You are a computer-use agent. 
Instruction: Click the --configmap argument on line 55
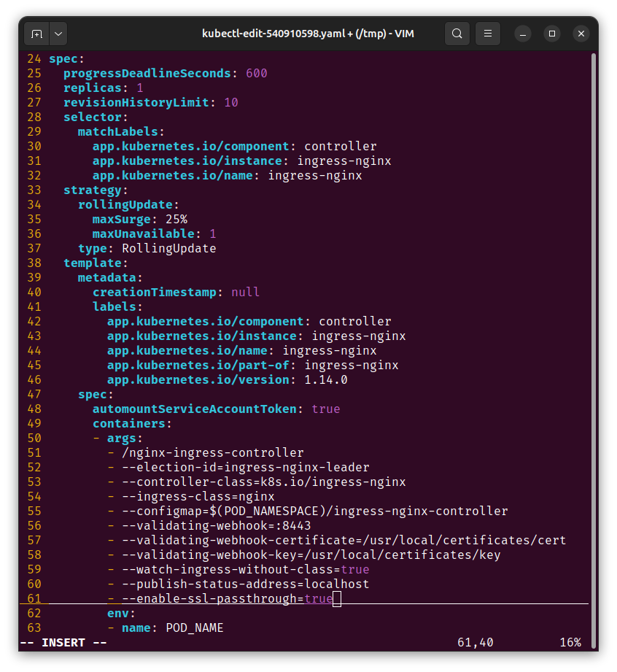[x=314, y=511]
